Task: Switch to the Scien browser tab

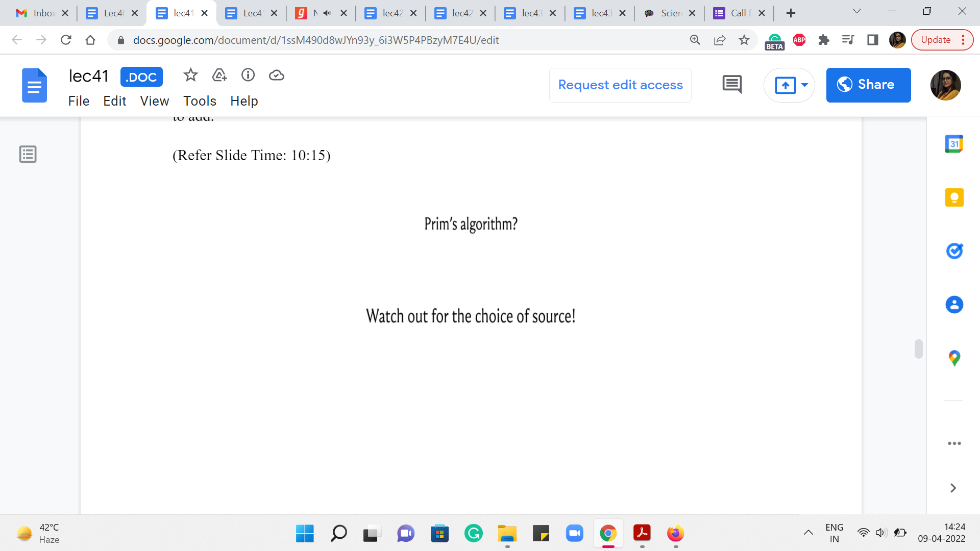Action: [x=669, y=13]
